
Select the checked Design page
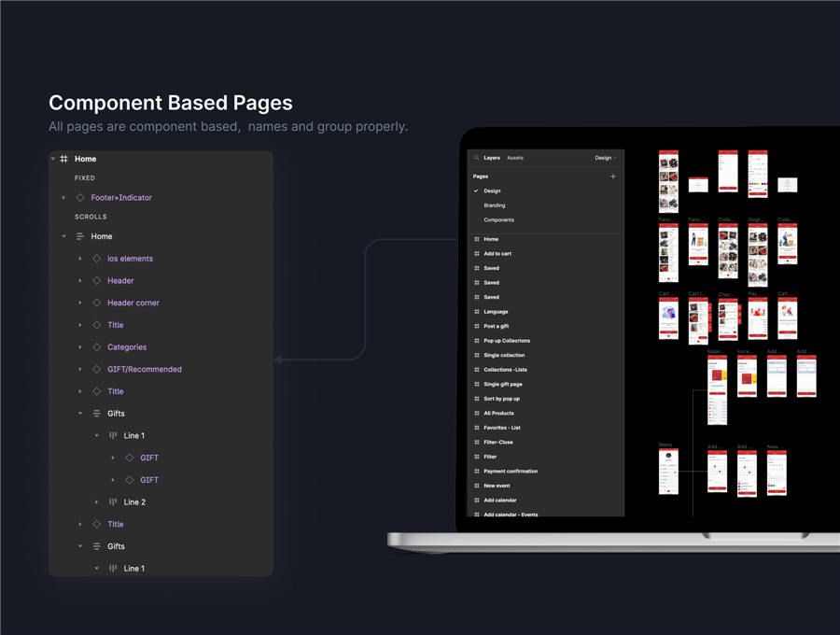click(x=492, y=190)
